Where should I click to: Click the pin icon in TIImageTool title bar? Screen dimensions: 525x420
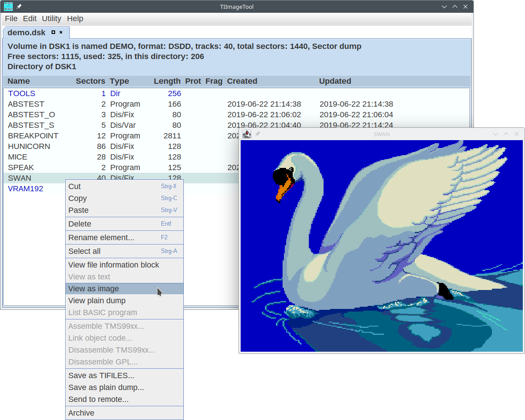tap(19, 7)
